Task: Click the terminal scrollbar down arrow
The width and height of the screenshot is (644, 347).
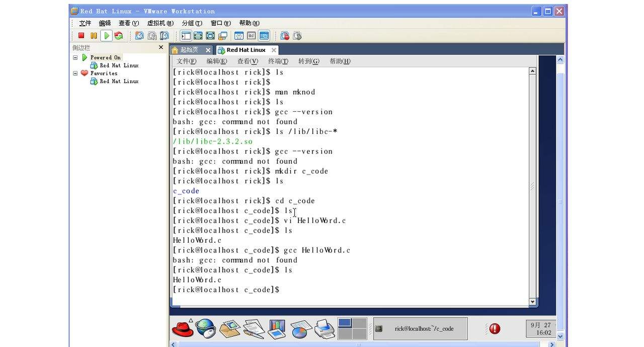Action: click(532, 302)
